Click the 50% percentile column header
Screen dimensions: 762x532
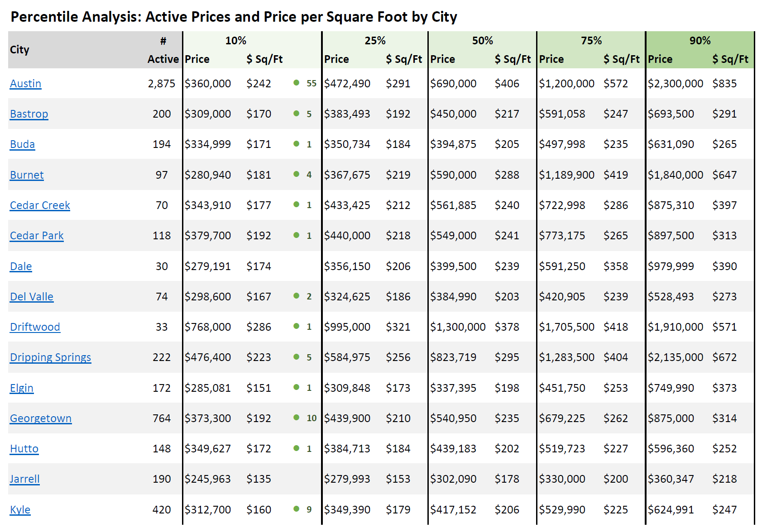pyautogui.click(x=482, y=41)
